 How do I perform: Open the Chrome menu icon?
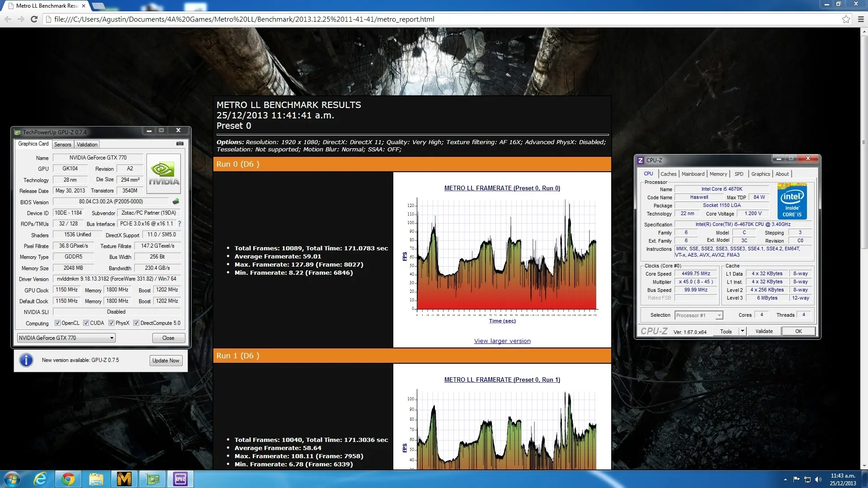(861, 19)
